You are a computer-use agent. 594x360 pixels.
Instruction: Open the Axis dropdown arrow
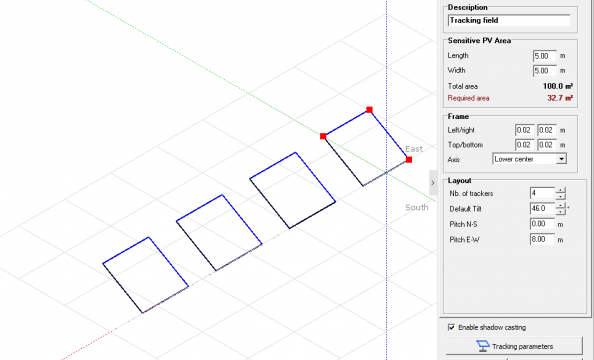[561, 159]
